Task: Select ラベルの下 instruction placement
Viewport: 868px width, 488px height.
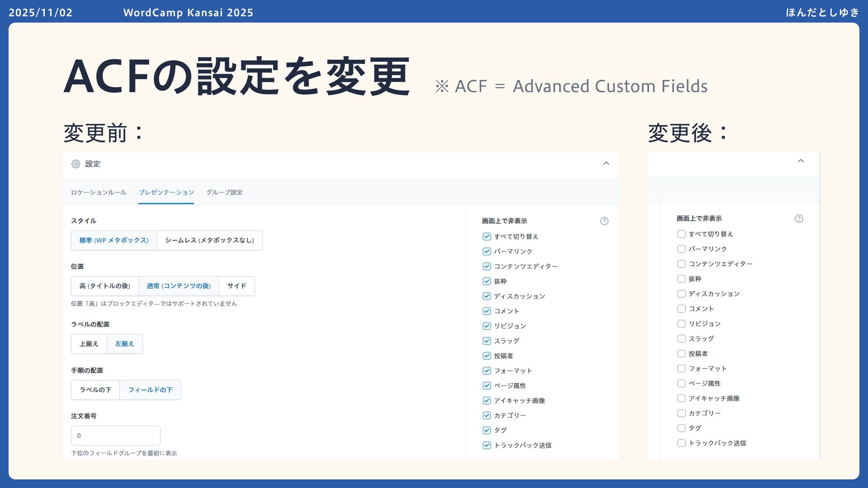Action: point(95,390)
